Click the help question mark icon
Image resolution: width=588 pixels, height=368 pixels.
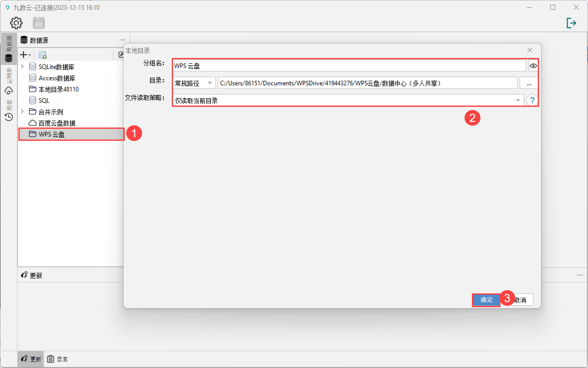point(532,100)
